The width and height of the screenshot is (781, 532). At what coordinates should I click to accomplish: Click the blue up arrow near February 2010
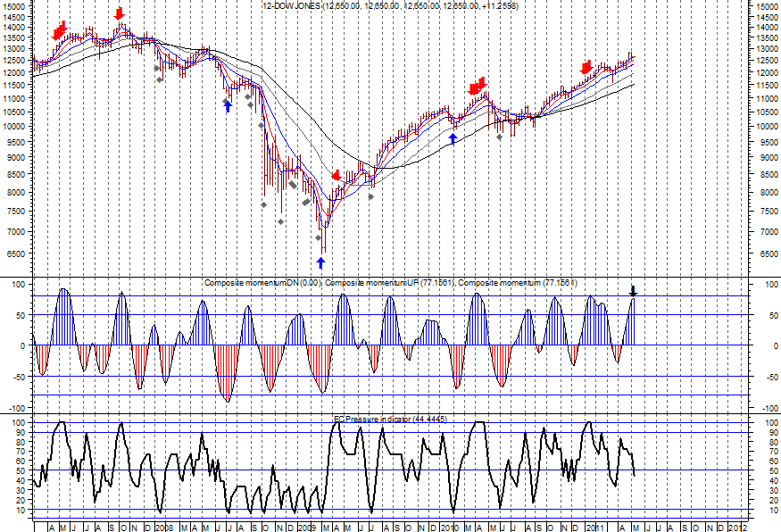pyautogui.click(x=453, y=139)
